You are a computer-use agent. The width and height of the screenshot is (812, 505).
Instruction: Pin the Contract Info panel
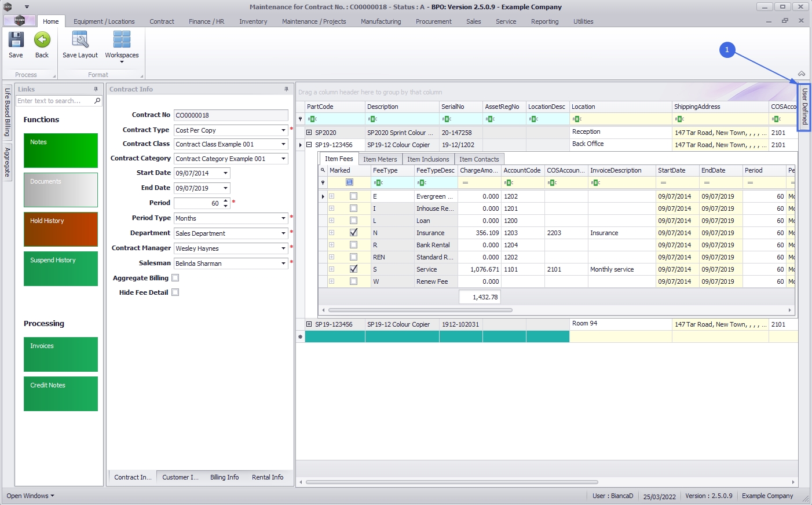click(x=286, y=89)
